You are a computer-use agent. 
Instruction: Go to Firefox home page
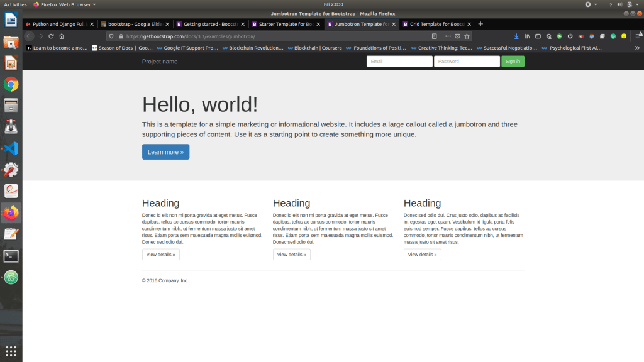62,36
